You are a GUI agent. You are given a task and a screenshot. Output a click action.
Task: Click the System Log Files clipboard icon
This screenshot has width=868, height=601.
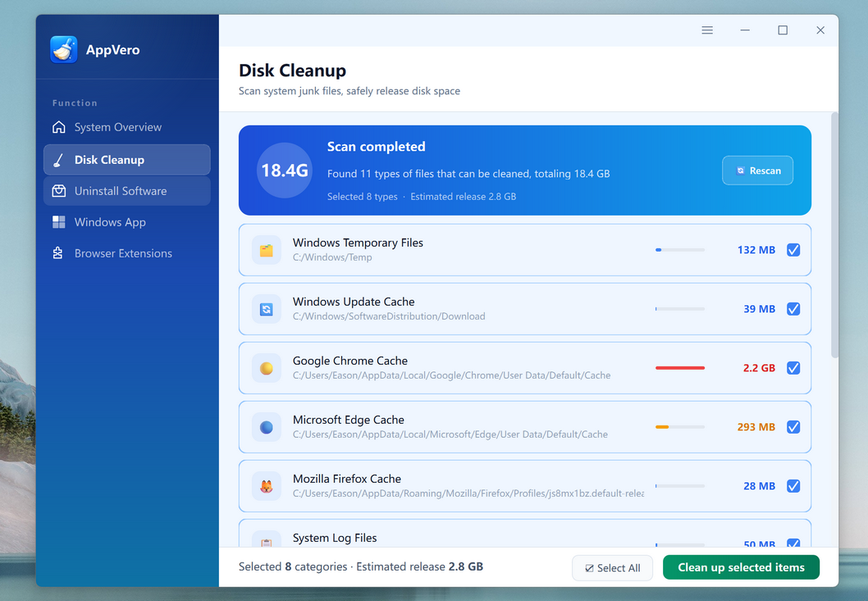click(267, 541)
